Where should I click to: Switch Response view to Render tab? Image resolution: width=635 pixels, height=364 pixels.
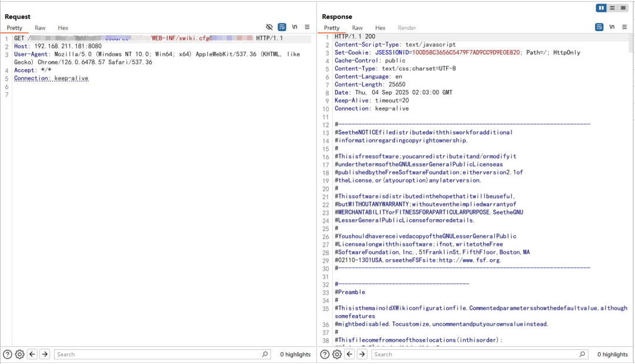407,28
